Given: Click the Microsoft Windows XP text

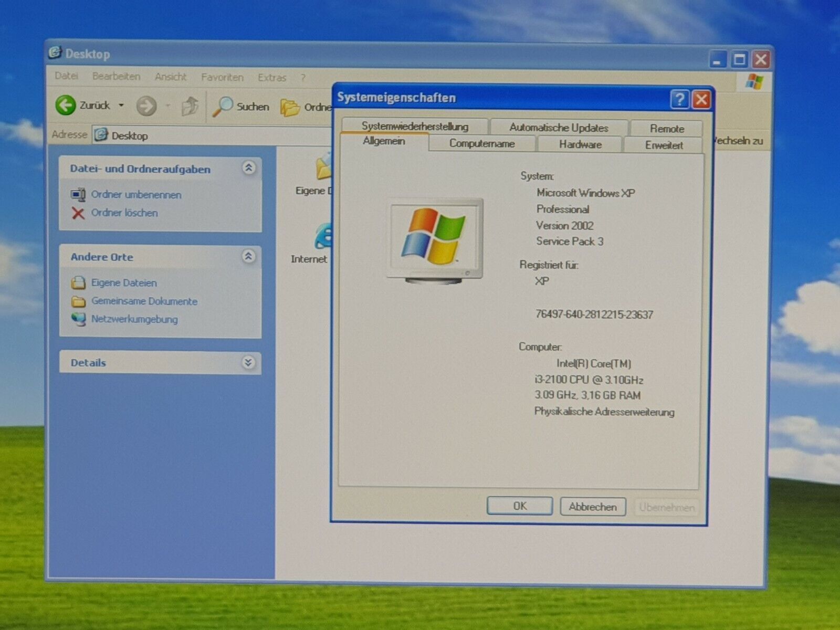Looking at the screenshot, I should point(585,193).
